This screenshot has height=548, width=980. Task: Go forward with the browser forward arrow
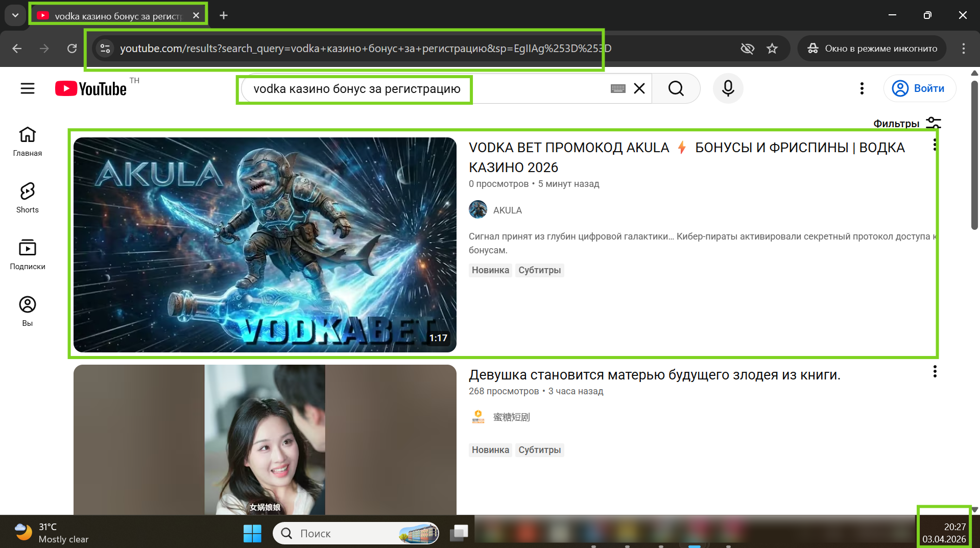click(44, 49)
